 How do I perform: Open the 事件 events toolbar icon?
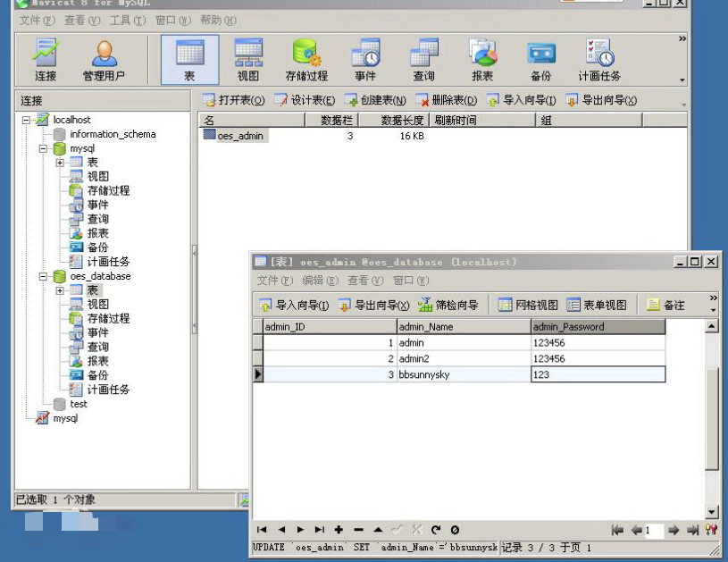(x=365, y=61)
